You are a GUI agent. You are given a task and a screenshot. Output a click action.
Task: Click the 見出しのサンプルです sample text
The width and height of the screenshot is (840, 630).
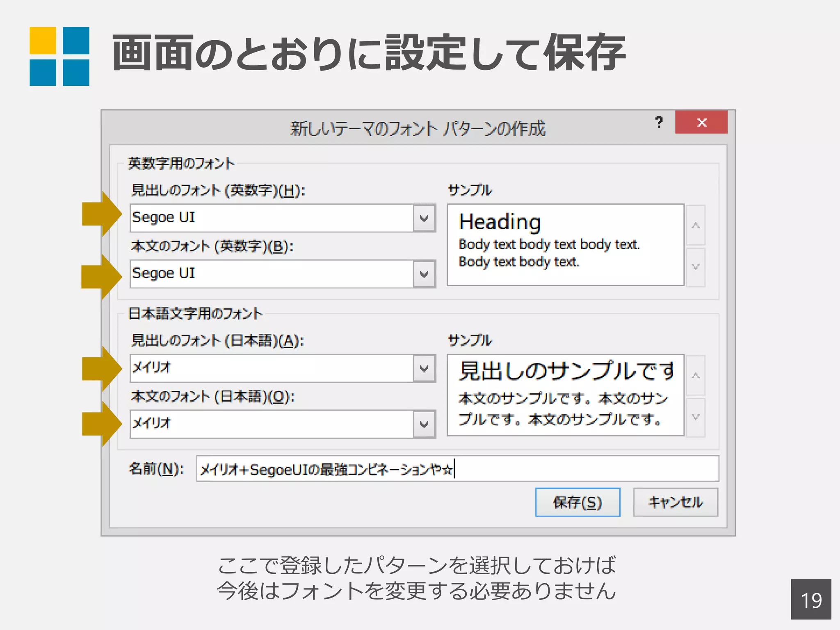567,371
